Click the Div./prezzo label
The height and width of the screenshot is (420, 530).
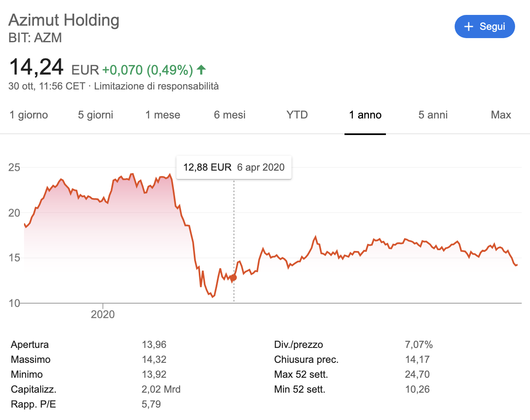click(299, 345)
